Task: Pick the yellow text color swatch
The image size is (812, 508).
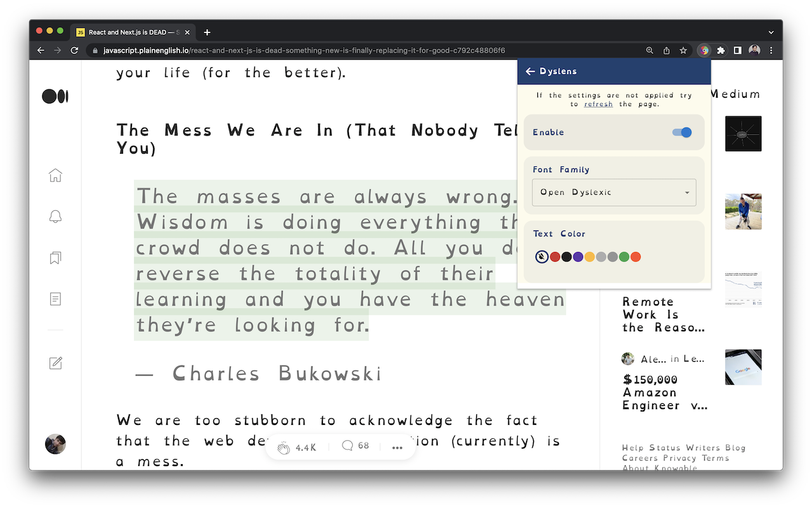Action: (x=589, y=257)
